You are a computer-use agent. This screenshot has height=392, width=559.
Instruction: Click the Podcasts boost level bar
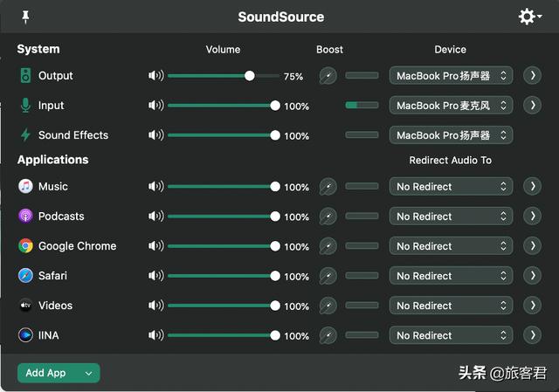[x=362, y=217]
